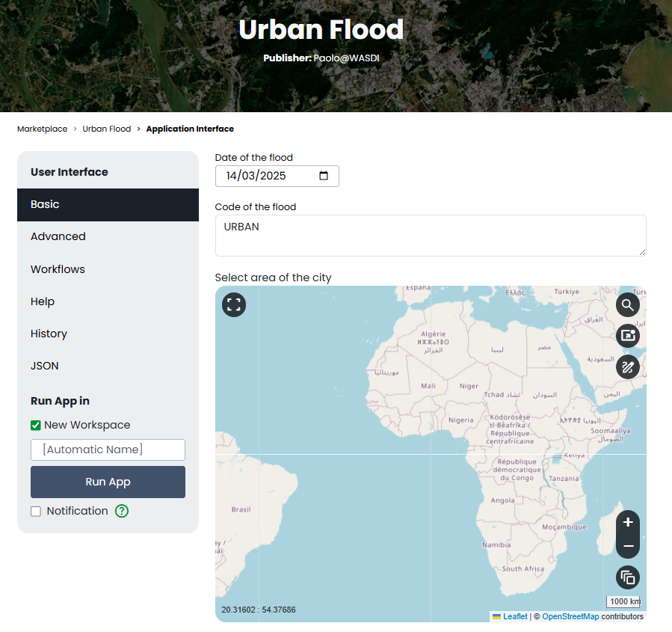Click the map coordinates readout 20.31602 : 54.37686
The image size is (672, 632).
pos(259,610)
